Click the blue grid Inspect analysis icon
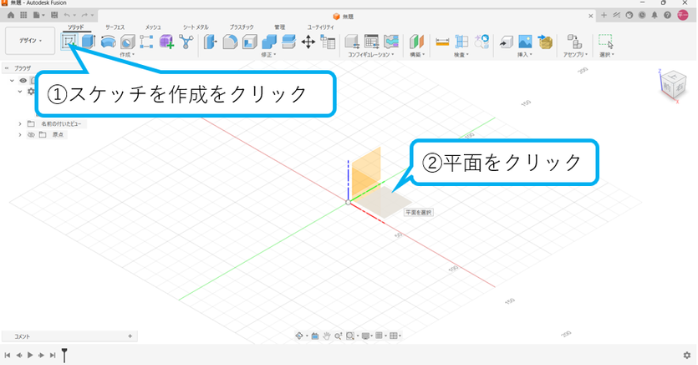This screenshot has height=365, width=698. click(462, 42)
